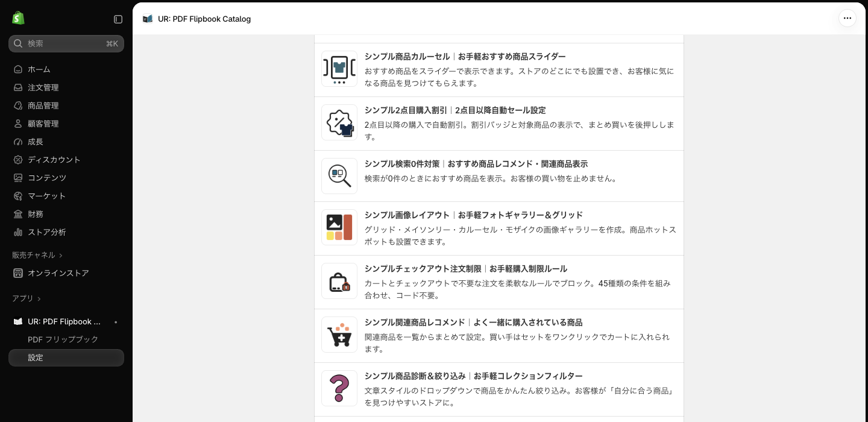Screen dimensions: 868x422
Task: Click the flipbook icon in the page header
Action: [148, 19]
